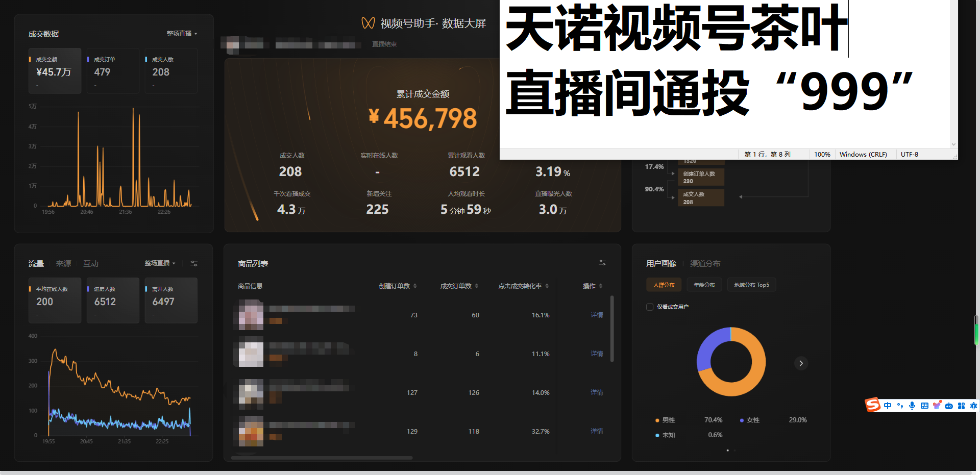980x475 pixels.
Task: Click the video helper logo icon
Action: point(368,23)
